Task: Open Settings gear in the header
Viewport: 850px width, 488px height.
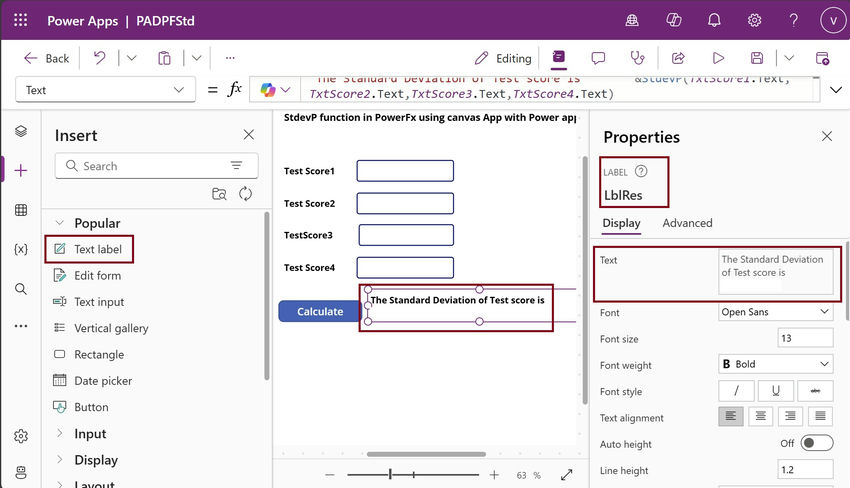Action: 754,21
